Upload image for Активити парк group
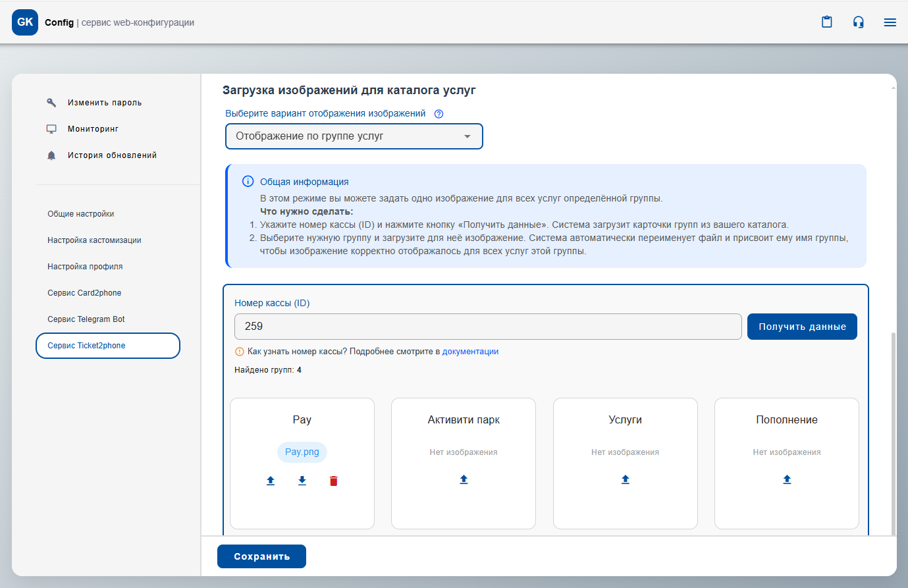The width and height of the screenshot is (908, 588). pos(464,479)
